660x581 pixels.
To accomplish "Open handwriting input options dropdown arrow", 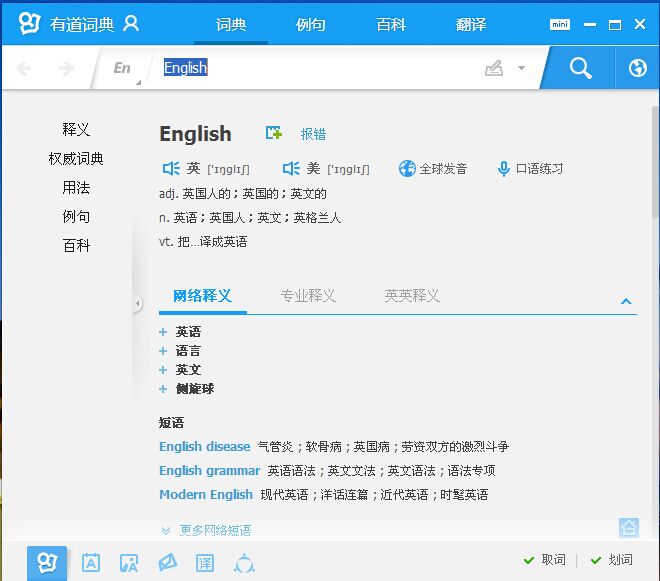I will point(521,68).
